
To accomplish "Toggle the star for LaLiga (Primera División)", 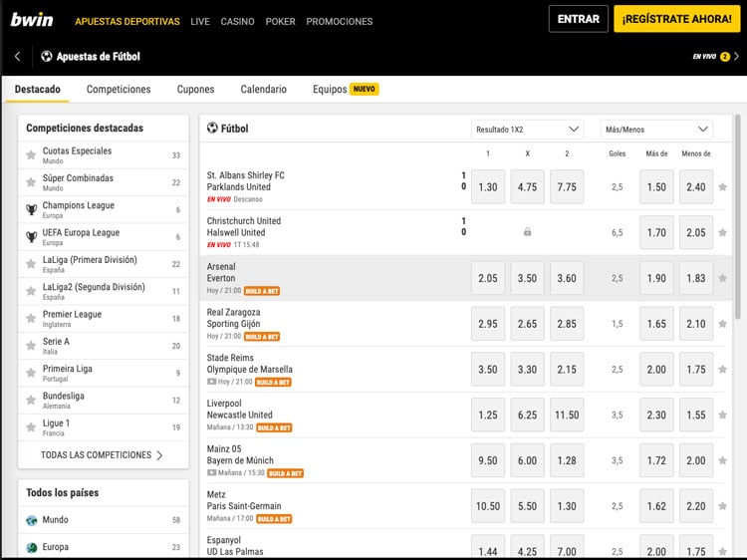I will [x=31, y=263].
